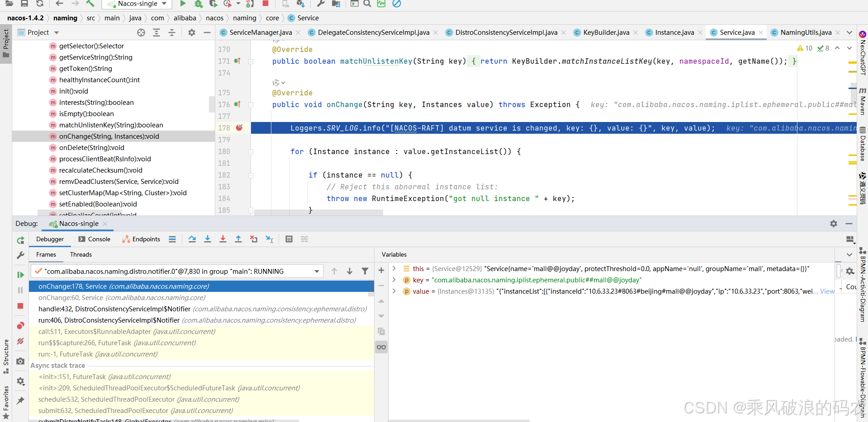Expand the 'value' variable node

pyautogui.click(x=394, y=291)
